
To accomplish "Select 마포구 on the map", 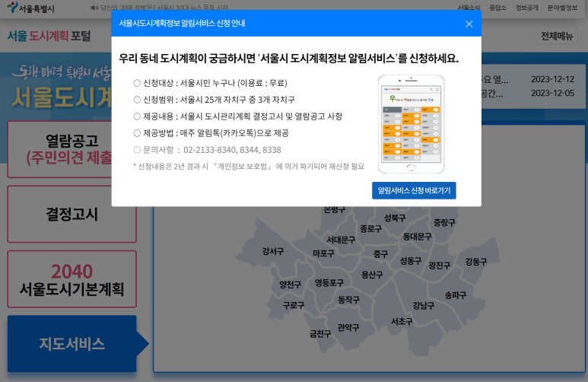I will coord(323,253).
